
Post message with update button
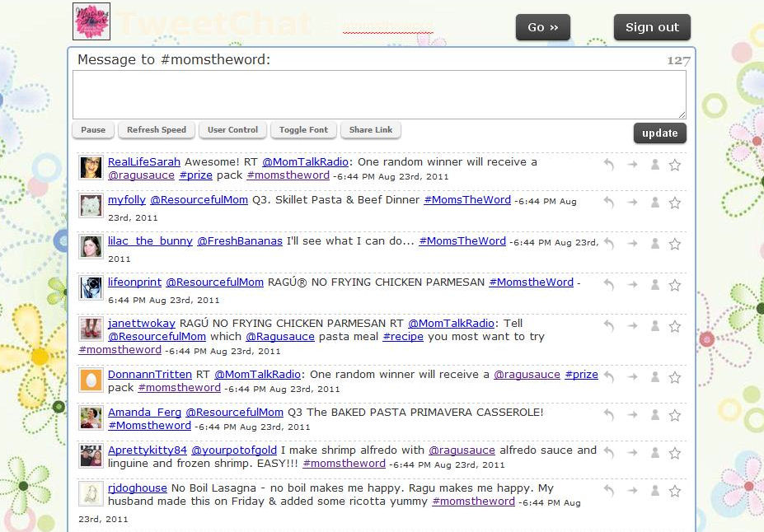point(659,133)
